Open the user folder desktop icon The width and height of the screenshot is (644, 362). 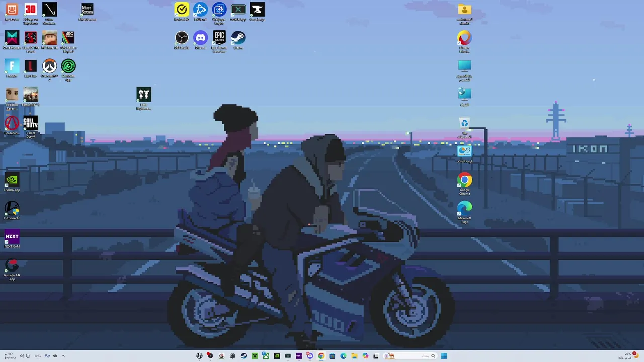(x=464, y=13)
